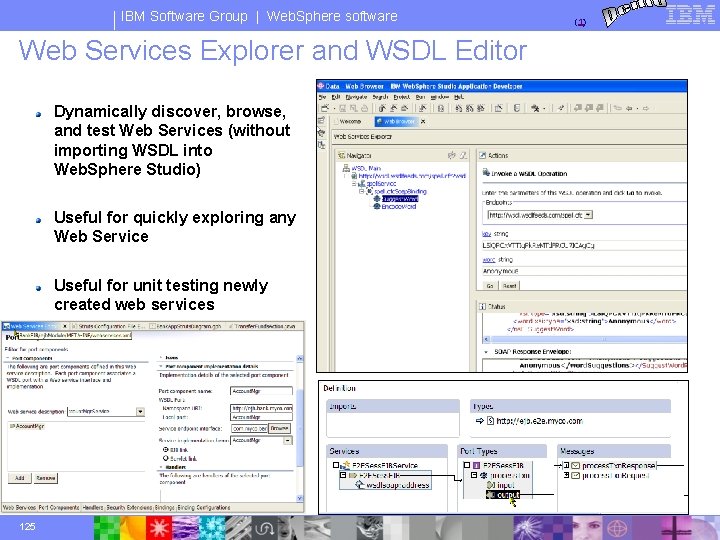Click the word parameter link

489,259
